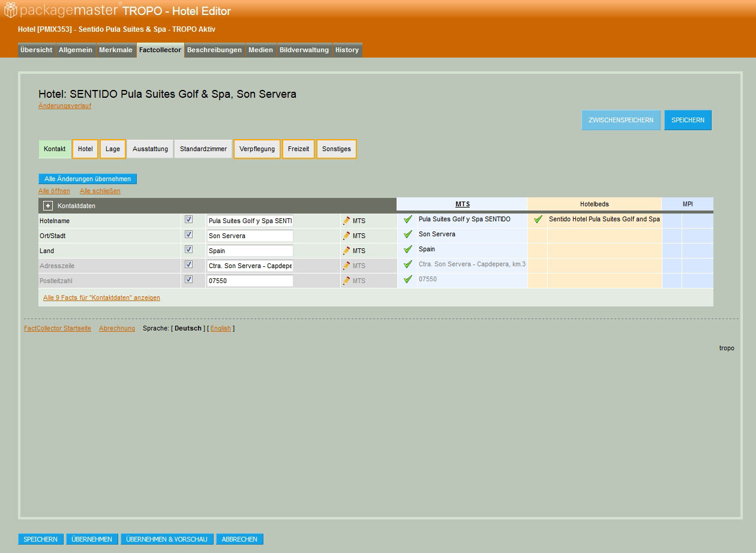Viewport: 756px width, 553px height.
Task: Toggle the Postleitzahl checkbox
Action: pyautogui.click(x=188, y=279)
